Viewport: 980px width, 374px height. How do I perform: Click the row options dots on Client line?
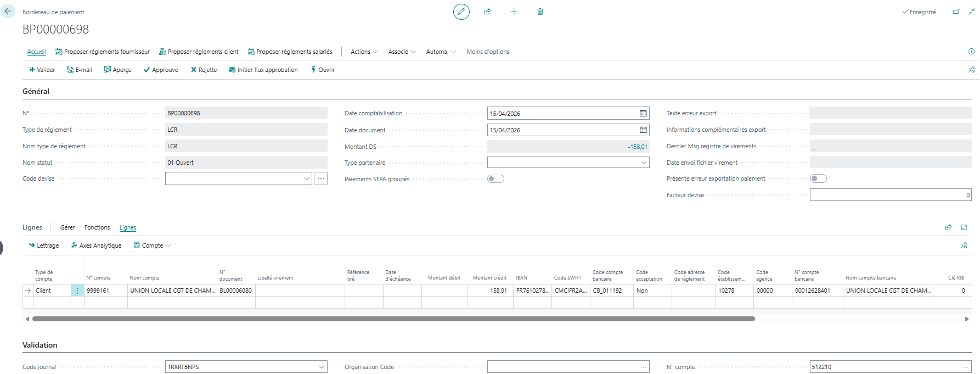pyautogui.click(x=77, y=291)
